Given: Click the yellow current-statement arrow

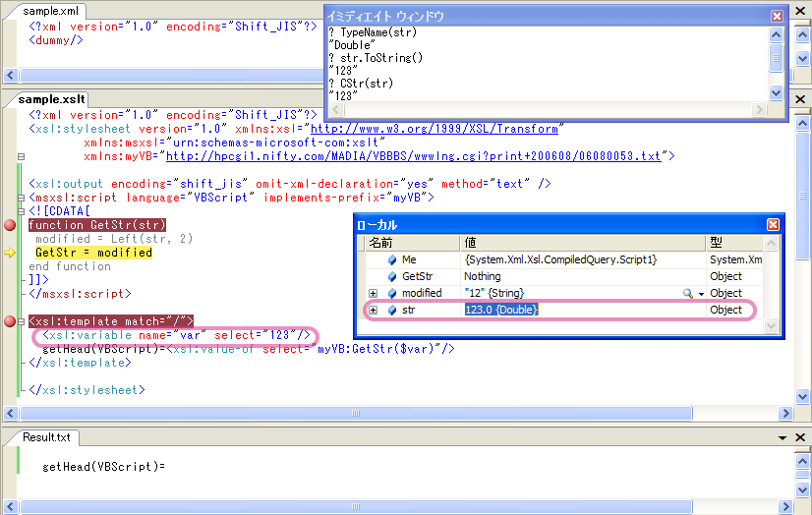Looking at the screenshot, I should [x=10, y=253].
